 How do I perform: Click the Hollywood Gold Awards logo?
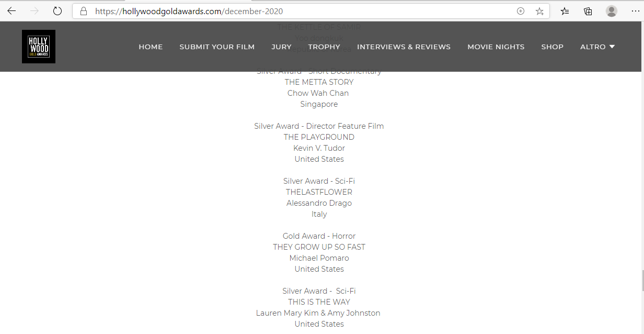pos(39,47)
